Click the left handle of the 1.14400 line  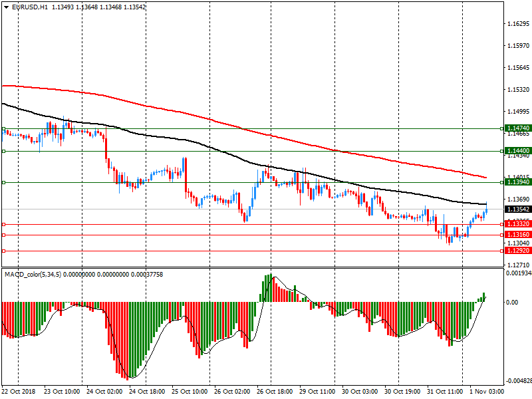[x=3, y=151]
